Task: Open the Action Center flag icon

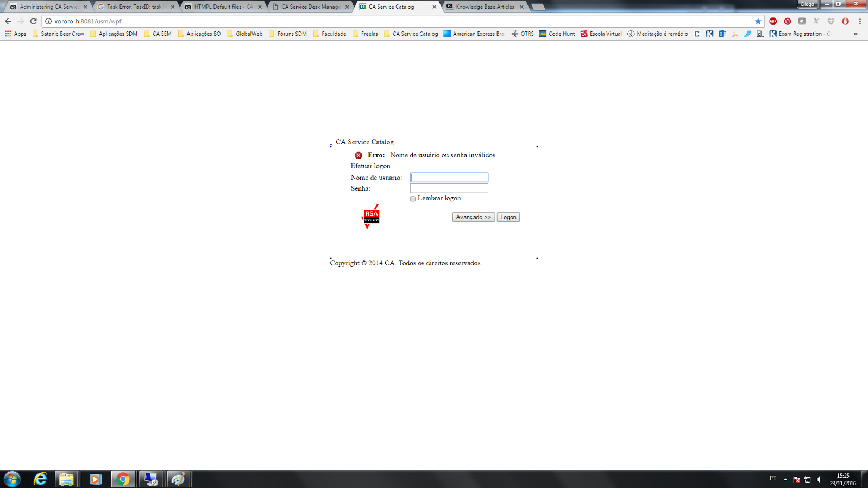Action: click(x=796, y=479)
